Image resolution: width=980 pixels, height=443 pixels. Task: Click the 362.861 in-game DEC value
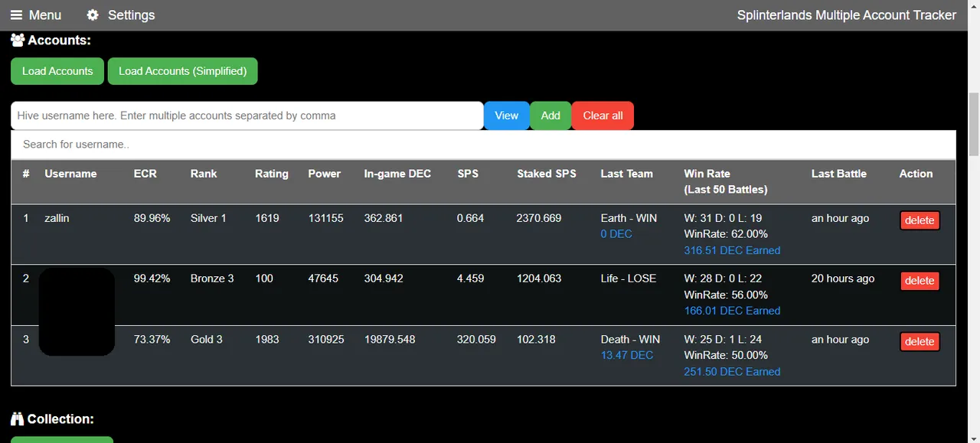point(384,218)
